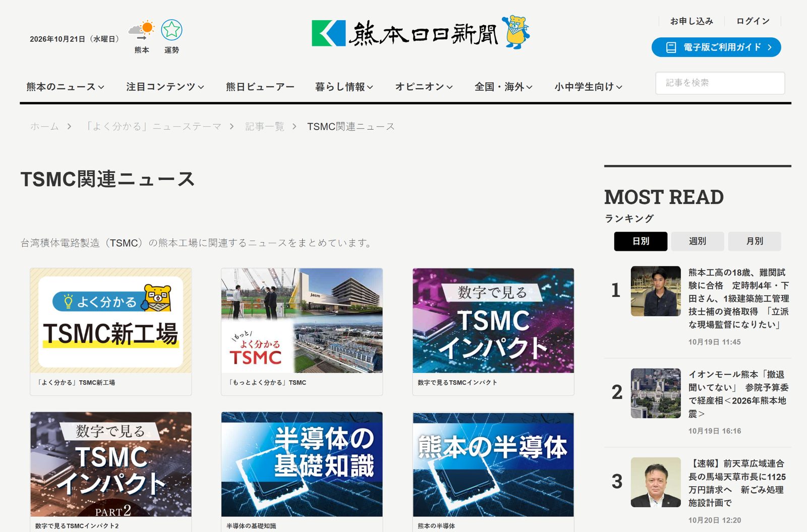Open the Kumamoto weather icon
807x532 pixels.
pos(141,31)
